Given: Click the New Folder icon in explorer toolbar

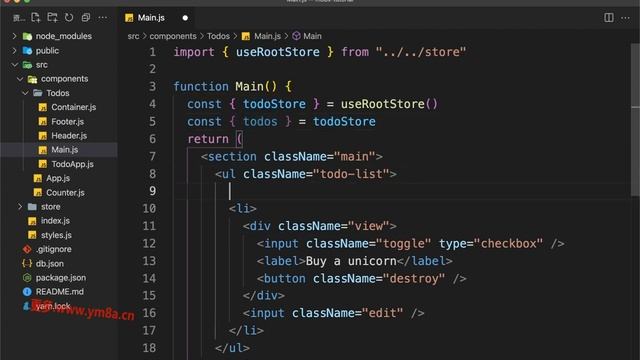Looking at the screenshot, I should 52,18.
